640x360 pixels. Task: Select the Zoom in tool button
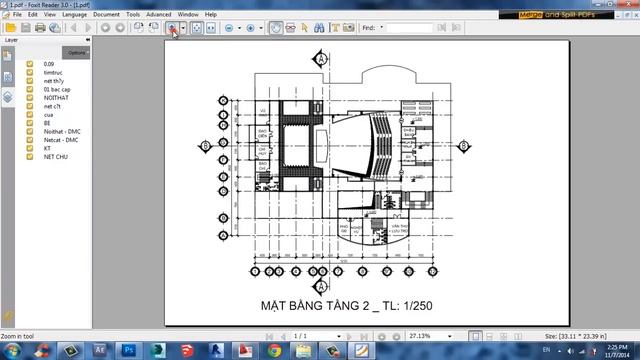click(172, 28)
